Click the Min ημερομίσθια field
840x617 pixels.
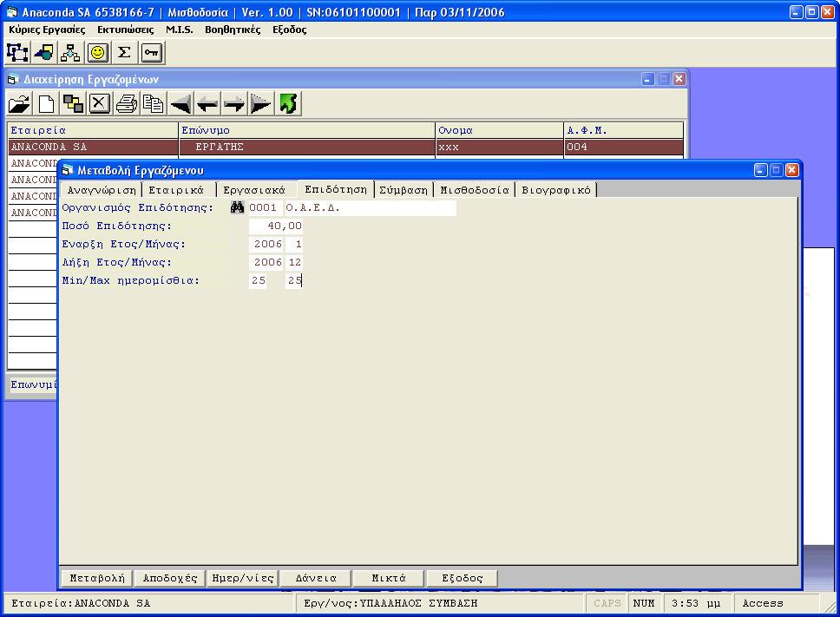point(258,280)
